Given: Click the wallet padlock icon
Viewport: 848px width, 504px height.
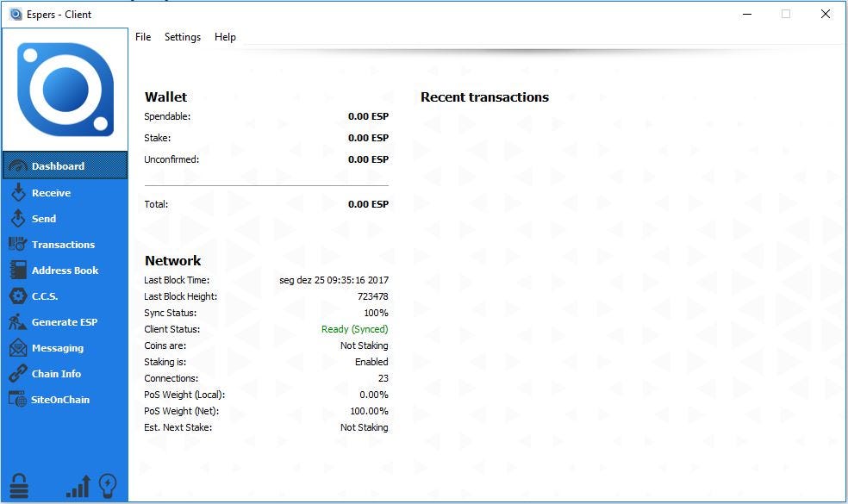Looking at the screenshot, I should (19, 486).
